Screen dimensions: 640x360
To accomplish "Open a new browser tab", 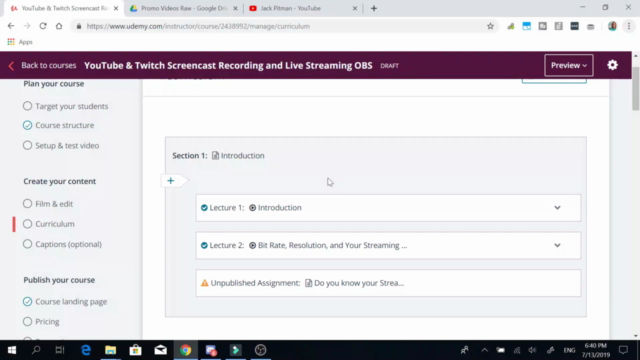I will click(374, 8).
